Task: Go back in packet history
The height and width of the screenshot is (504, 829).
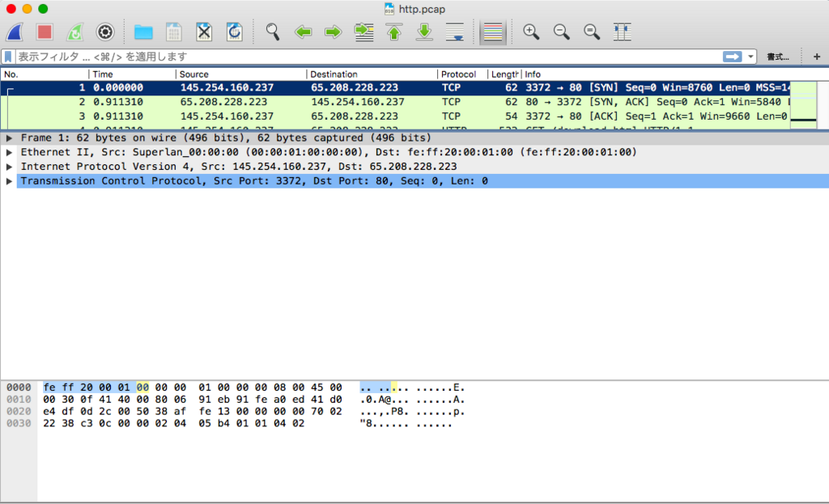Action: (303, 32)
